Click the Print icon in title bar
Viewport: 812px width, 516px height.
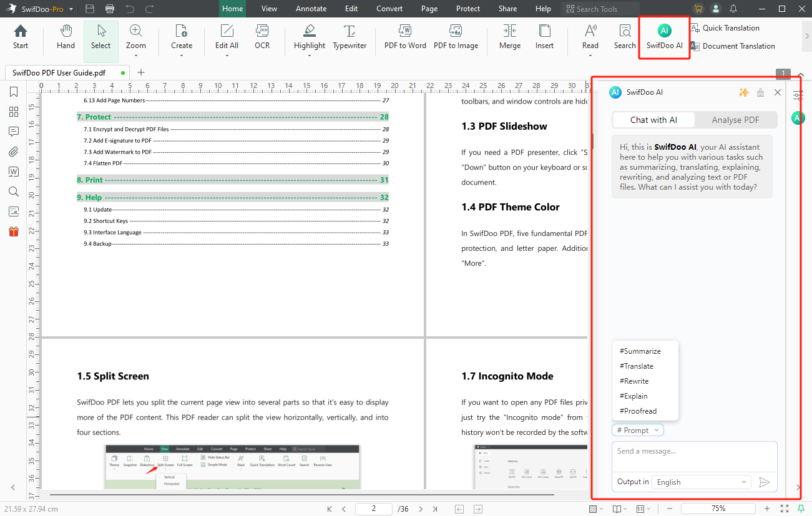110,9
